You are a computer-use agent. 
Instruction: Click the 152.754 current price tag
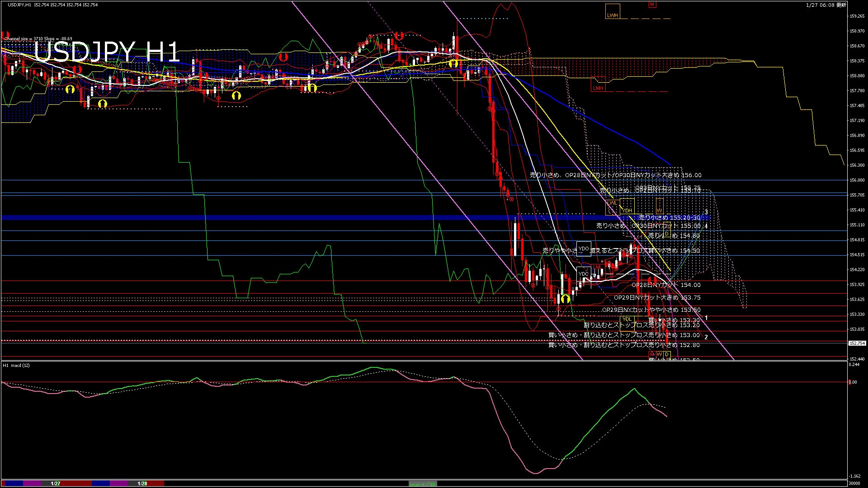click(857, 343)
